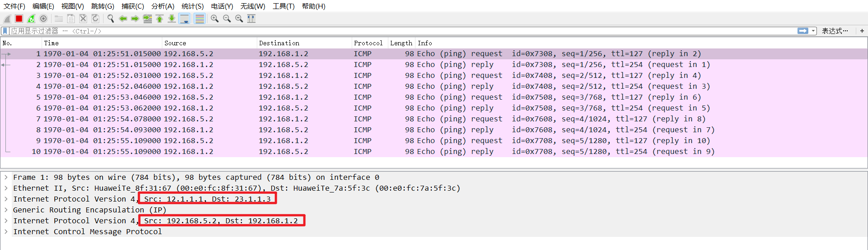The height and width of the screenshot is (250, 868).
Task: Open the 编辑(E) menu
Action: (43, 6)
